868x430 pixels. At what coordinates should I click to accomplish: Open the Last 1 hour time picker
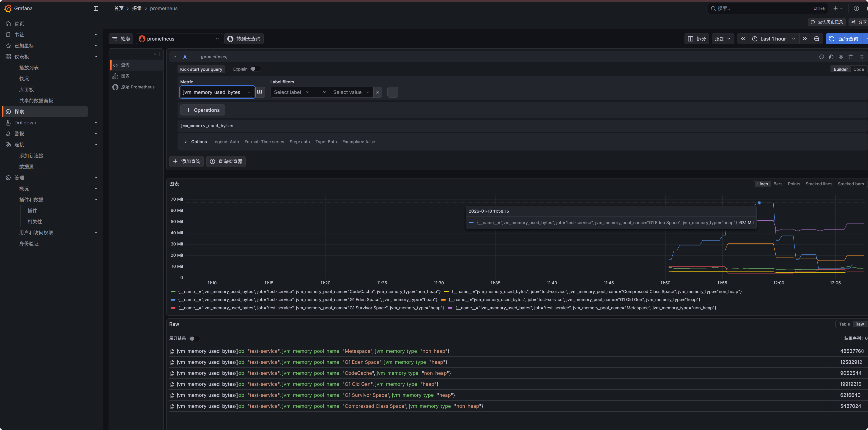[773, 39]
